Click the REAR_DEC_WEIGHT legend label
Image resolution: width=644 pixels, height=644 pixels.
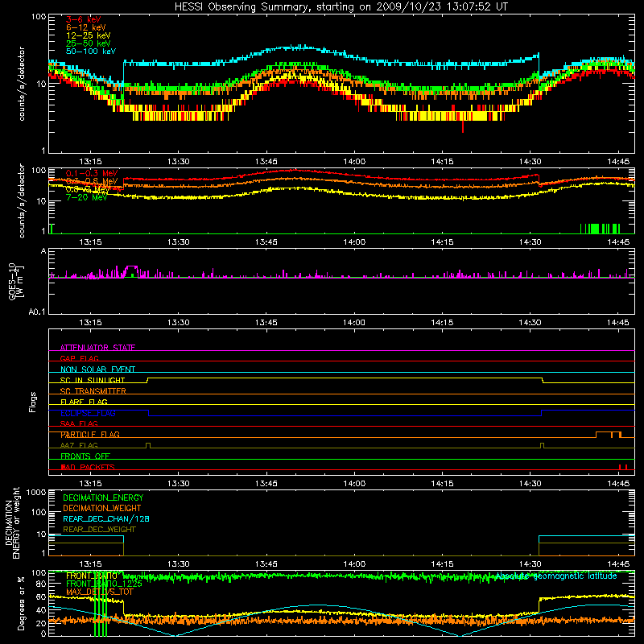point(99,530)
